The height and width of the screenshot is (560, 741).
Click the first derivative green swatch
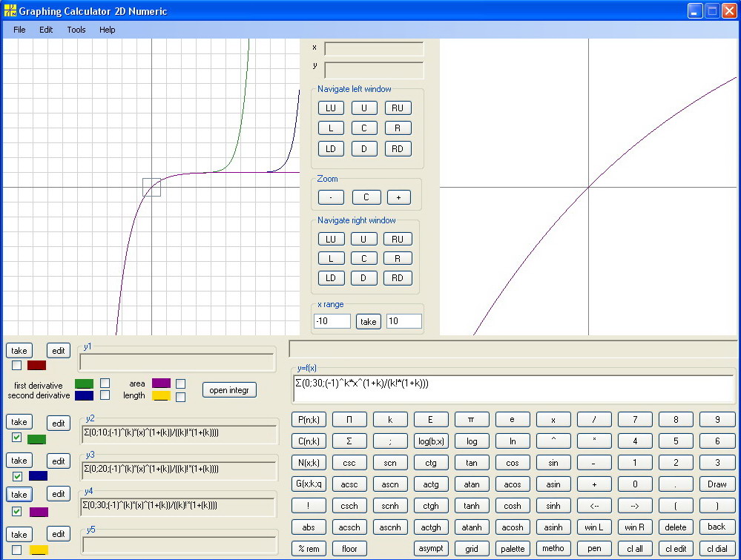tap(84, 383)
